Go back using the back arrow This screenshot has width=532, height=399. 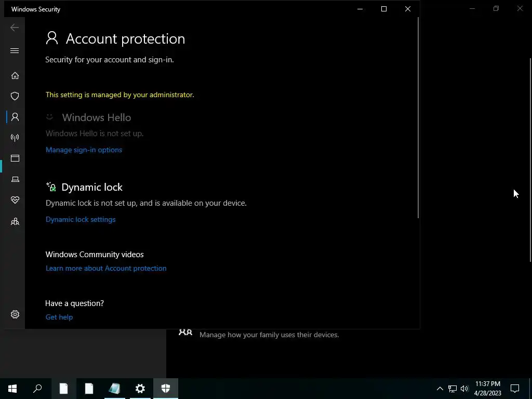(x=14, y=28)
